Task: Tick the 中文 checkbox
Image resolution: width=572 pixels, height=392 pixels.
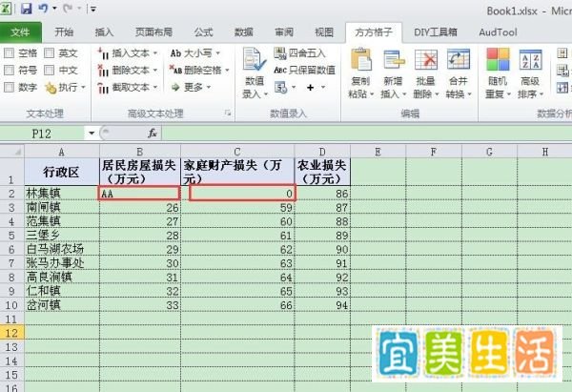Action: pos(49,70)
